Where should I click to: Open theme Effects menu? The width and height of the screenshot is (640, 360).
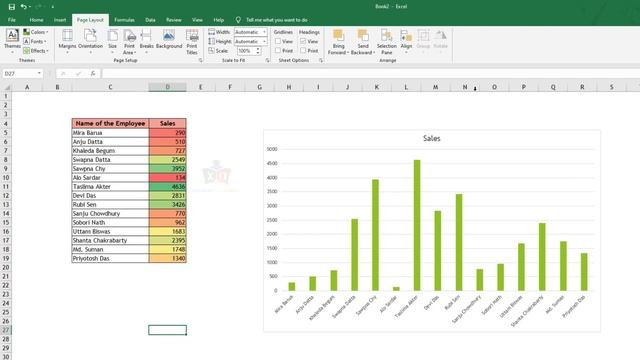36,51
